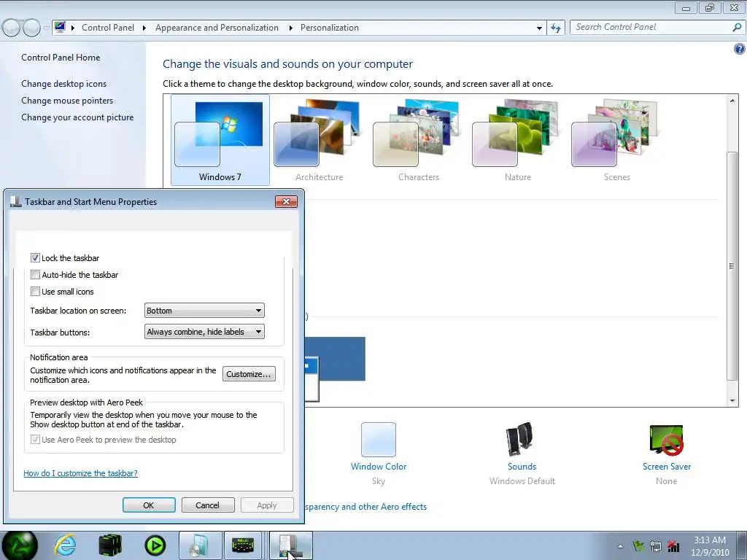The image size is (747, 560).
Task: Expand arrow before Control Panel breadcrumb
Action: coord(73,28)
